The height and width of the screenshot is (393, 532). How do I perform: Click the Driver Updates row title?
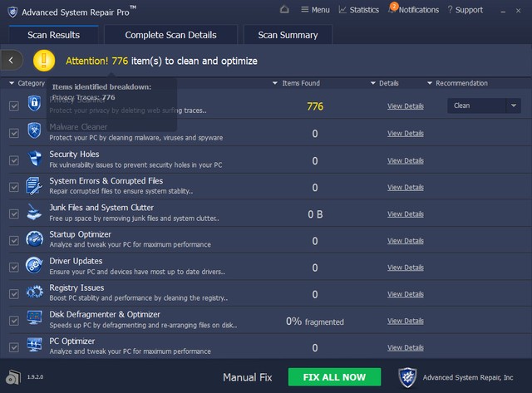tap(76, 261)
